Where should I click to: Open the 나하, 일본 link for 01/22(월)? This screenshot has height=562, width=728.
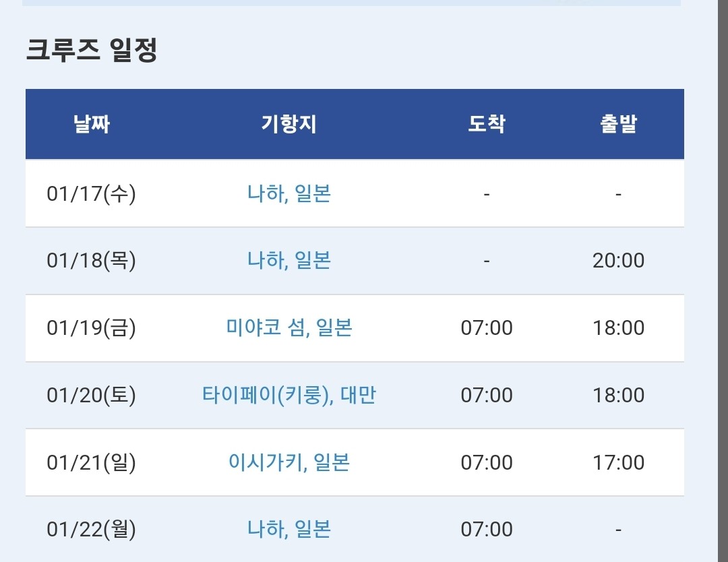289,529
